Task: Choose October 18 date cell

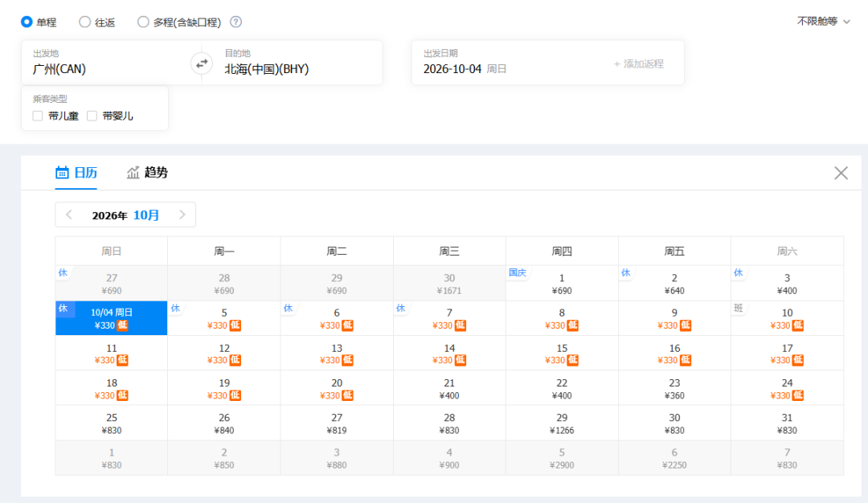Action: coord(111,388)
